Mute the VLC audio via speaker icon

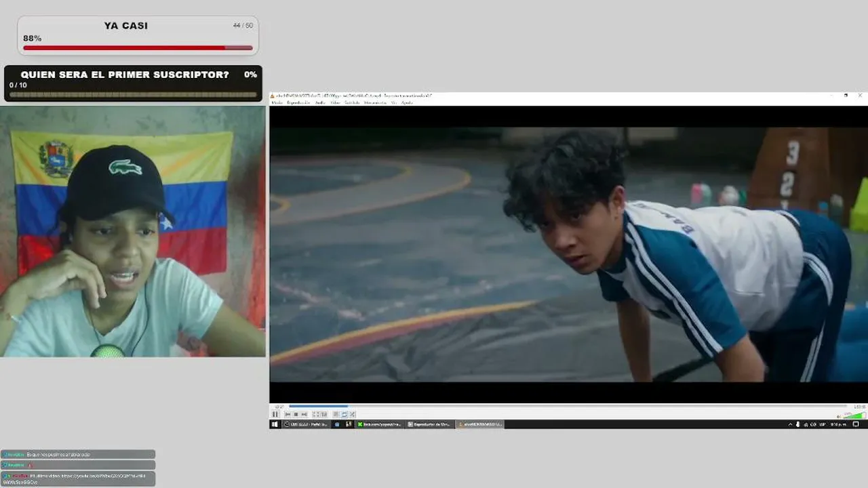(840, 415)
